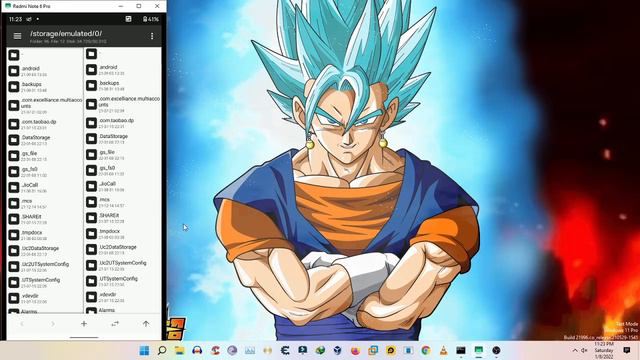The width and height of the screenshot is (640, 360).
Task: Launch Google Chrome from the taskbar
Action: point(426,351)
